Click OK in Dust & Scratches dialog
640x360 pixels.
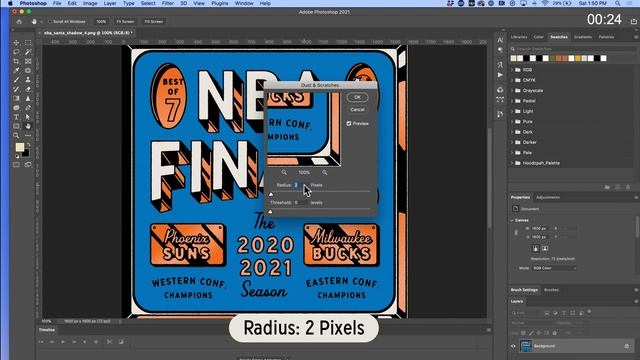358,97
